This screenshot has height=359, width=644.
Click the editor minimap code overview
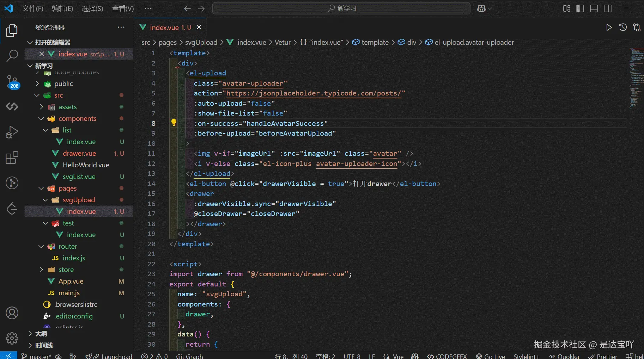click(636, 78)
